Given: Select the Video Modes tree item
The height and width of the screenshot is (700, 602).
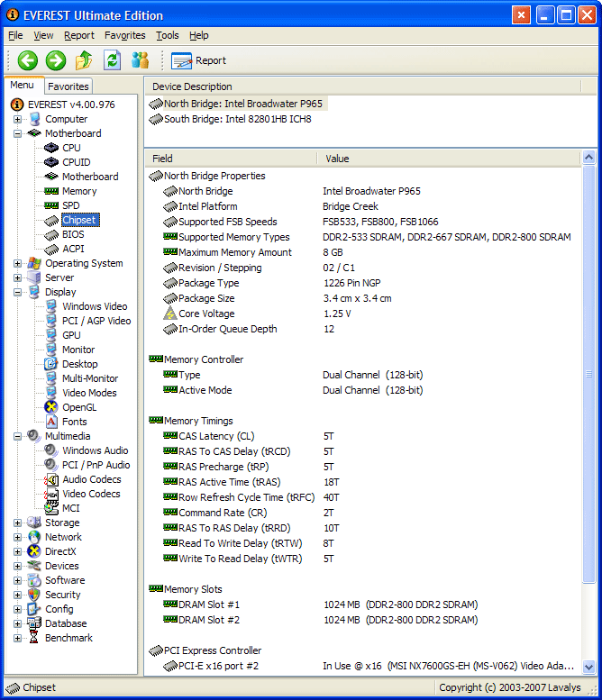Looking at the screenshot, I should coord(89,393).
